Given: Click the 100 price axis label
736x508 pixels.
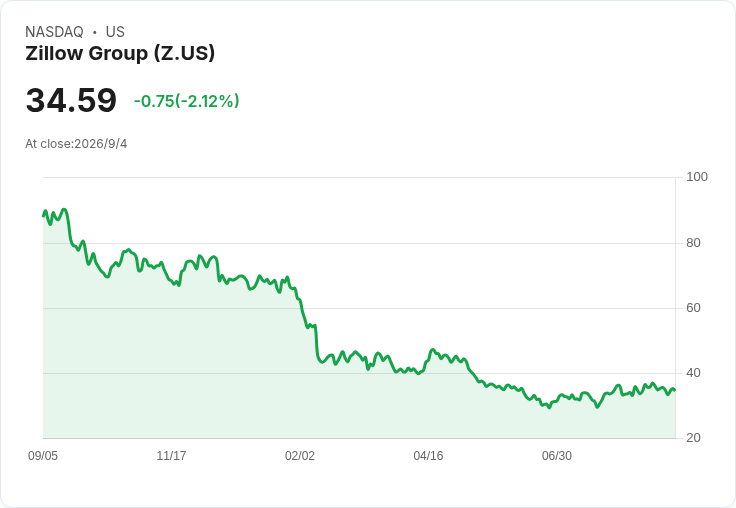Looking at the screenshot, I should point(697,177).
